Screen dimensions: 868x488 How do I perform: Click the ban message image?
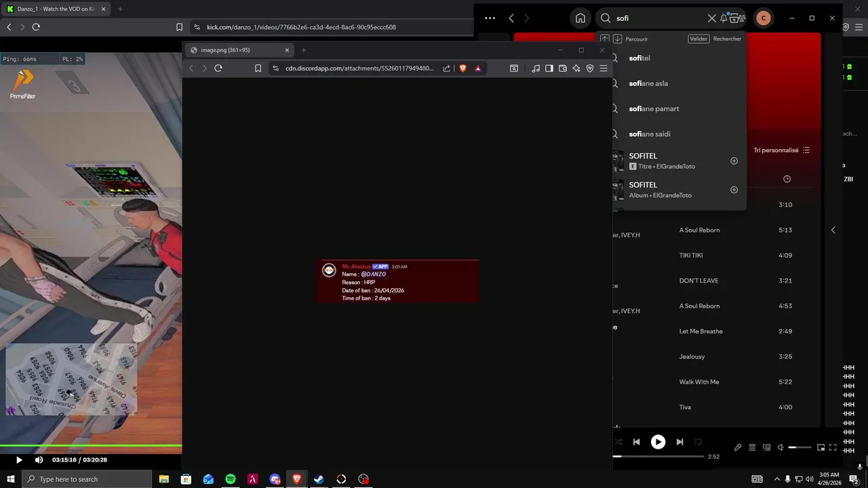pos(398,281)
